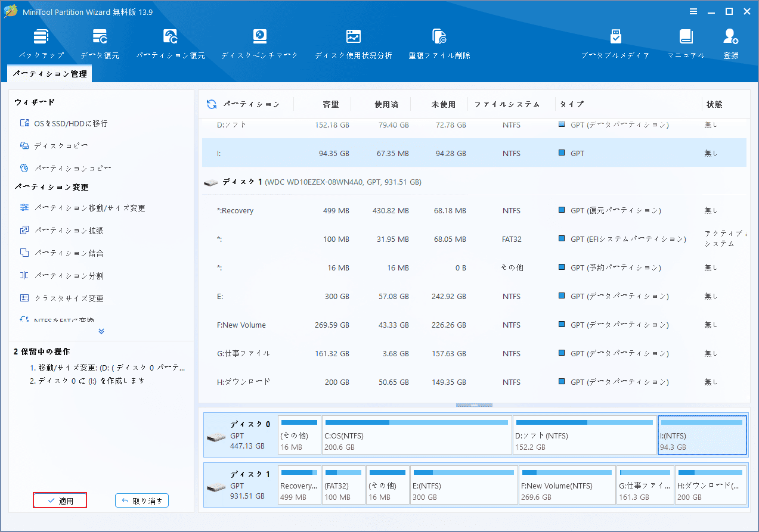The image size is (759, 532).
Task: Expand more operations with double-chevron arrow
Action: (101, 331)
